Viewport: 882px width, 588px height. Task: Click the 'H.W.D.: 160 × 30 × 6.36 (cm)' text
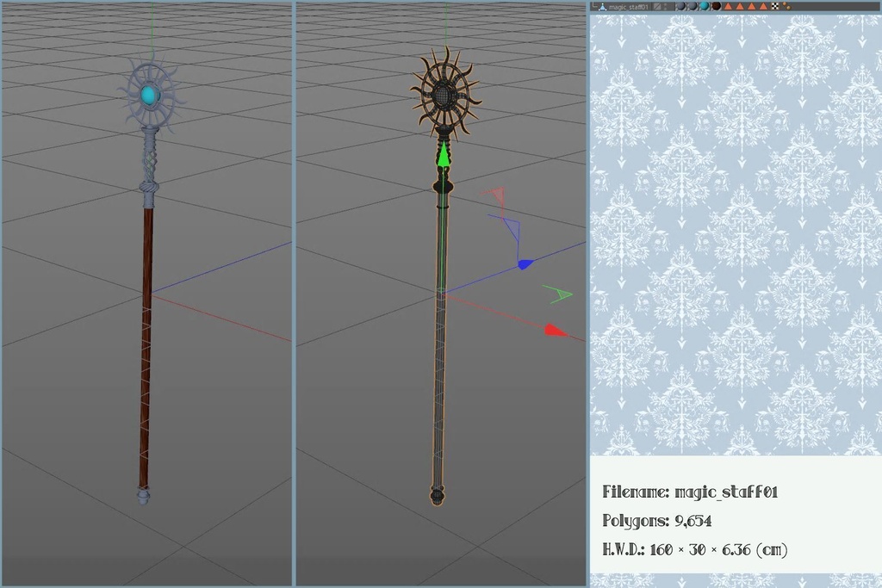[695, 549]
